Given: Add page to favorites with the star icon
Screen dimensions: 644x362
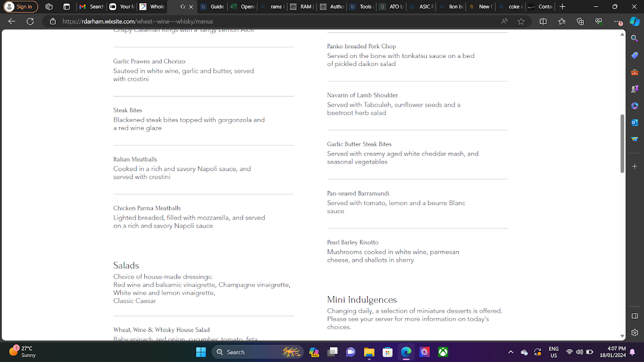Looking at the screenshot, I should coord(521,21).
